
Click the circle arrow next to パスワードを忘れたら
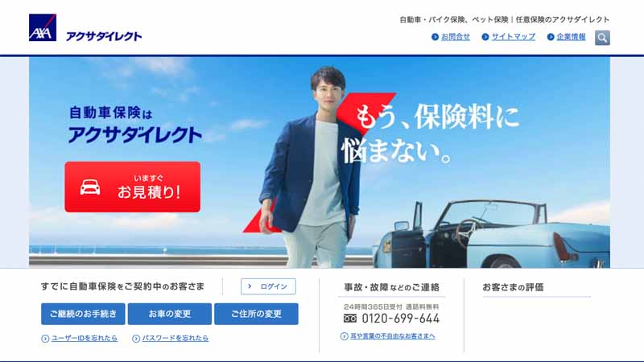point(136,339)
